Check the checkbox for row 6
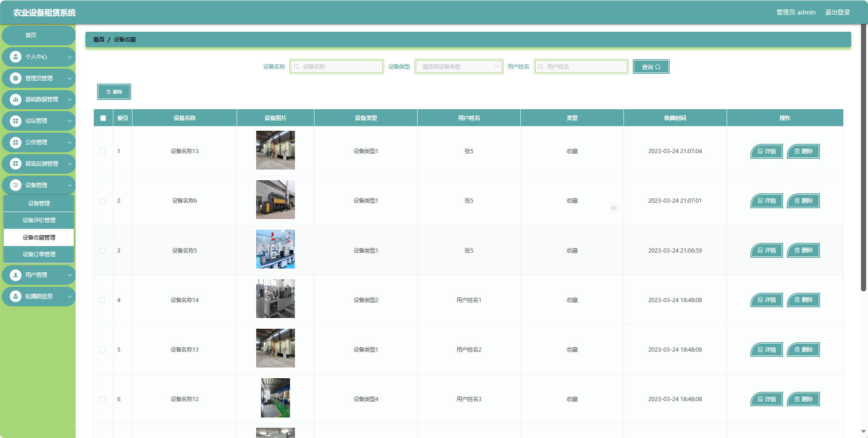This screenshot has height=438, width=868. (x=103, y=399)
